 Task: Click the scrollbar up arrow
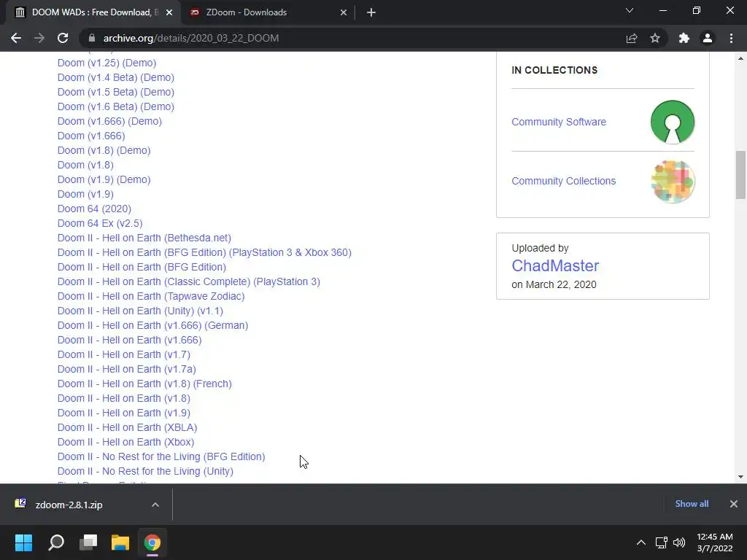(740, 58)
